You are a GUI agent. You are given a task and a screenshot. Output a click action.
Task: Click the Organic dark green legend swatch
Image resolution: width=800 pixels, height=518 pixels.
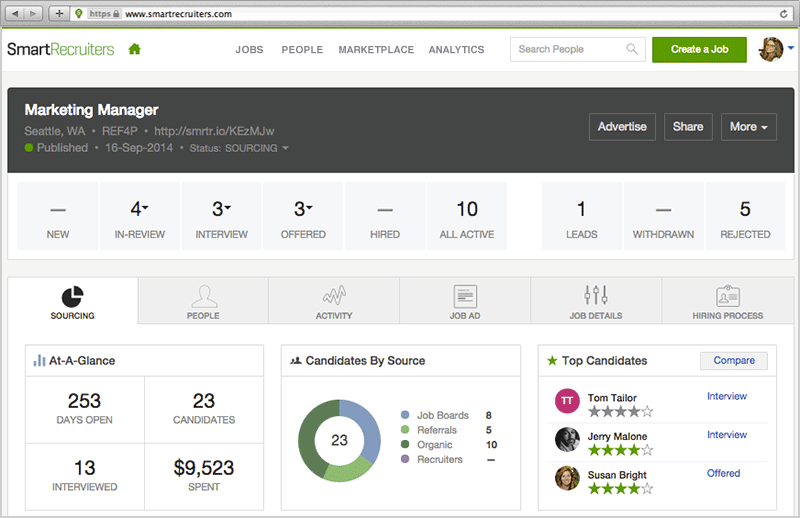405,445
